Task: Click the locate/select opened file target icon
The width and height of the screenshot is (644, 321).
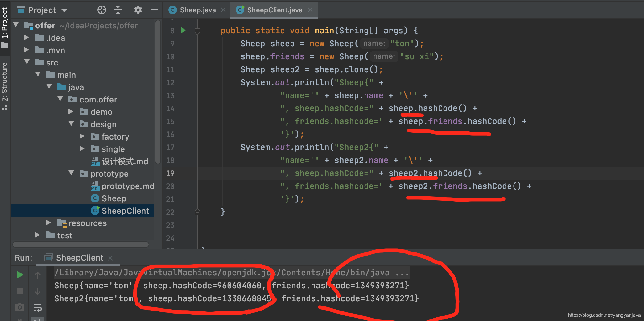Action: pos(101,10)
